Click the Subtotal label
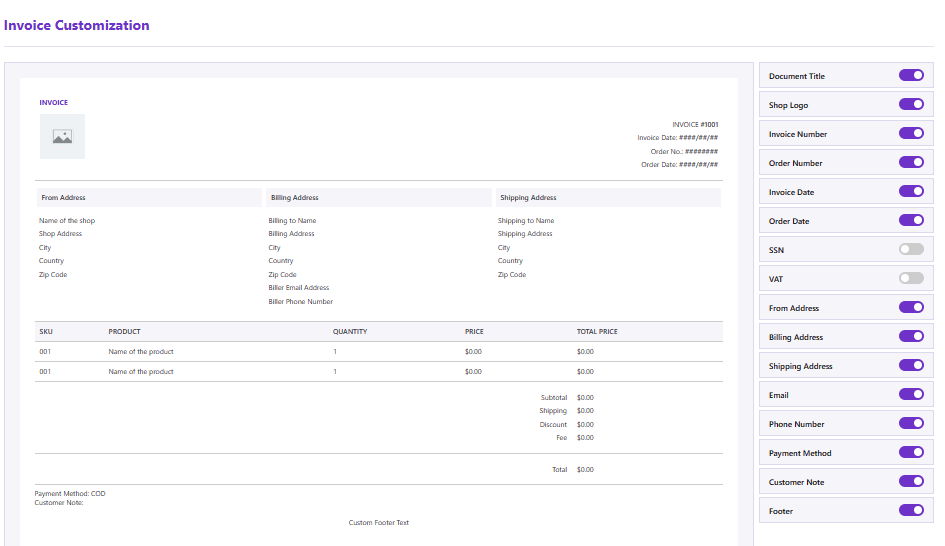This screenshot has width=945, height=546. click(x=554, y=398)
